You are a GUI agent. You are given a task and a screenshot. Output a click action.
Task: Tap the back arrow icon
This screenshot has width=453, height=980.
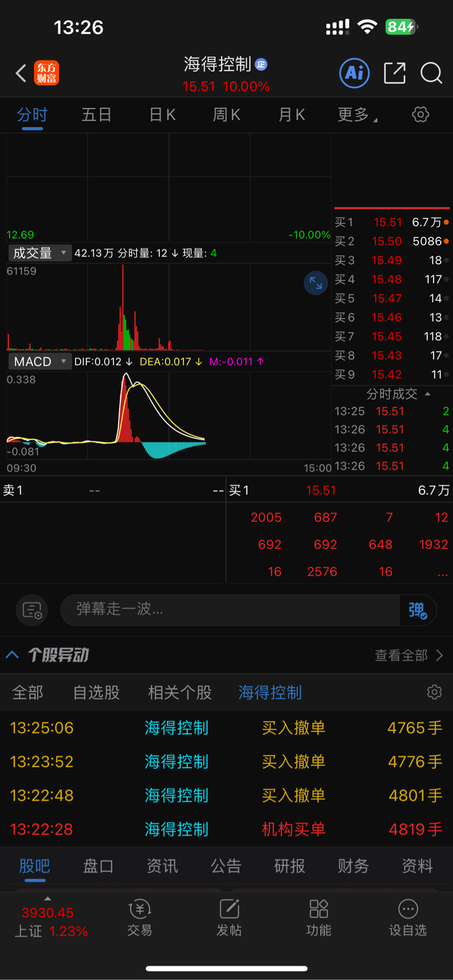21,73
